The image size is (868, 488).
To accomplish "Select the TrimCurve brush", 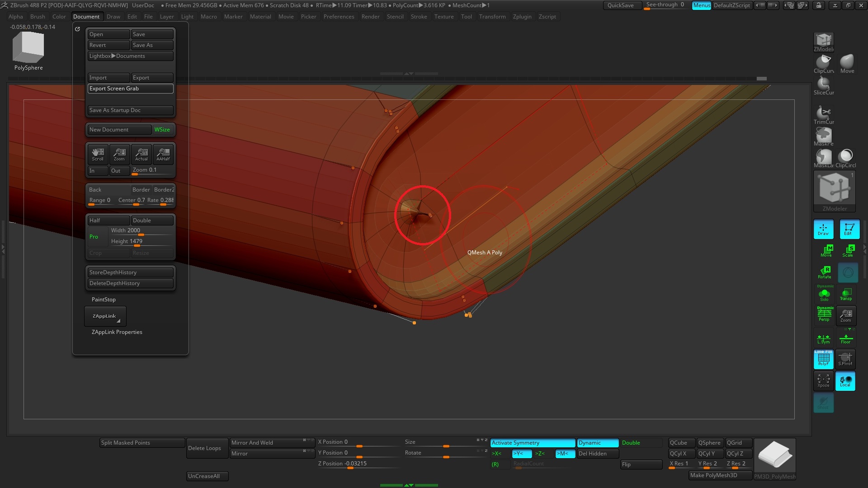I will (823, 115).
